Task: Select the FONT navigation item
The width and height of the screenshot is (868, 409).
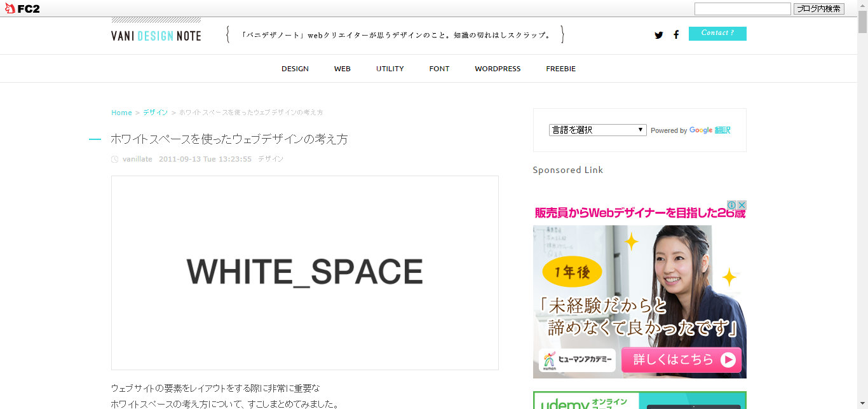Action: pyautogui.click(x=439, y=69)
